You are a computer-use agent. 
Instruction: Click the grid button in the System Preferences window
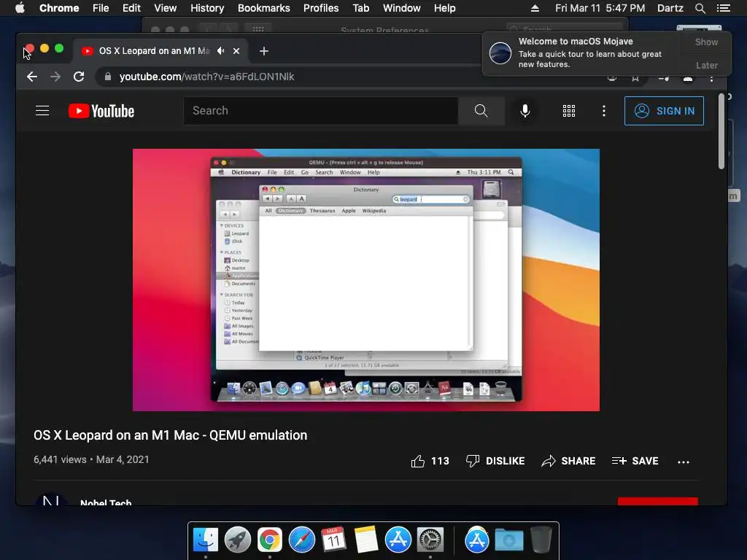(258, 29)
